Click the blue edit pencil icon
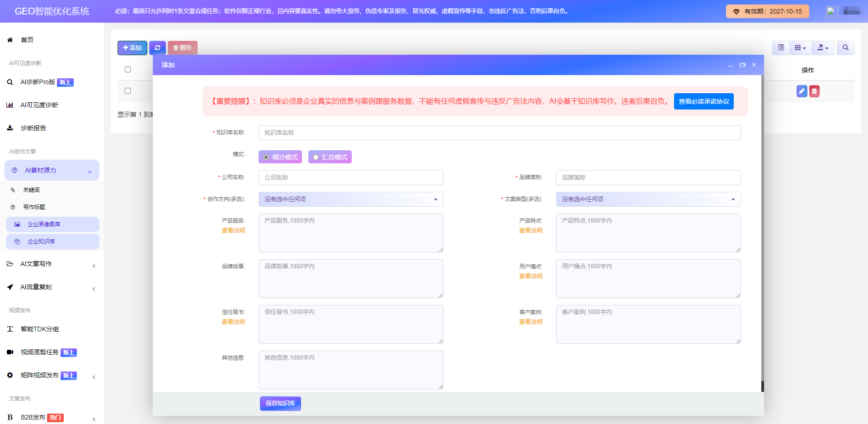This screenshot has height=424, width=868. click(x=802, y=91)
